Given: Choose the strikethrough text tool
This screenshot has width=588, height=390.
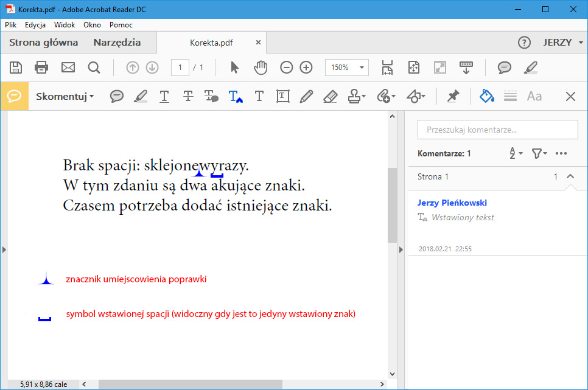Looking at the screenshot, I should point(188,96).
